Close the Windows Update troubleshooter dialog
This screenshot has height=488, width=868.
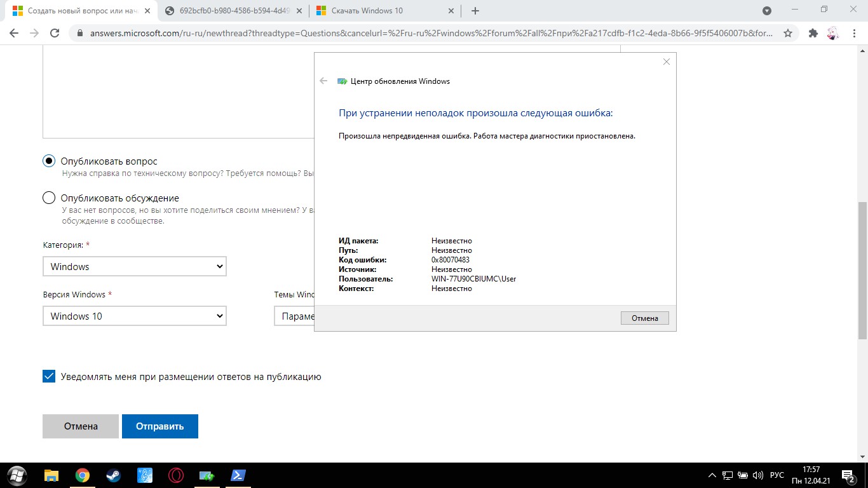pyautogui.click(x=667, y=62)
